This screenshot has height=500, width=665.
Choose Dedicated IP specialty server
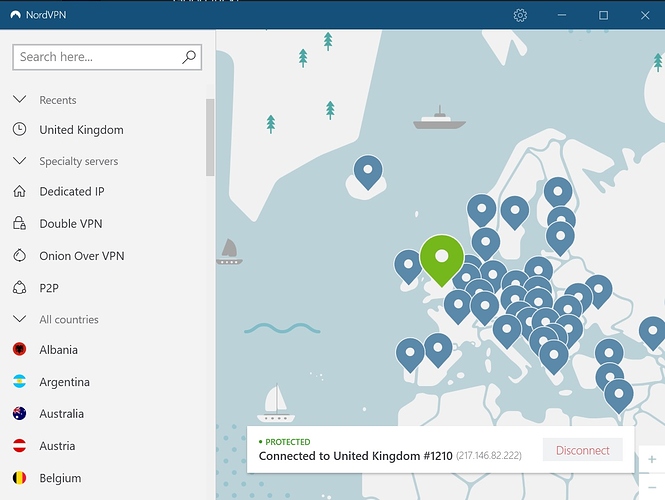(72, 192)
